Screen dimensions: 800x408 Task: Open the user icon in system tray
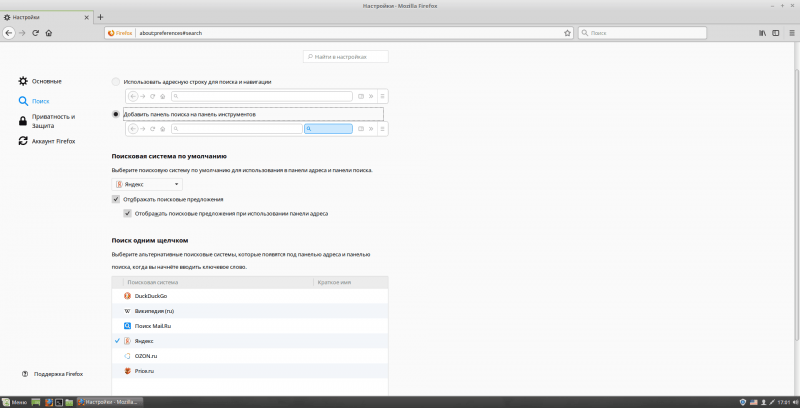coord(764,402)
